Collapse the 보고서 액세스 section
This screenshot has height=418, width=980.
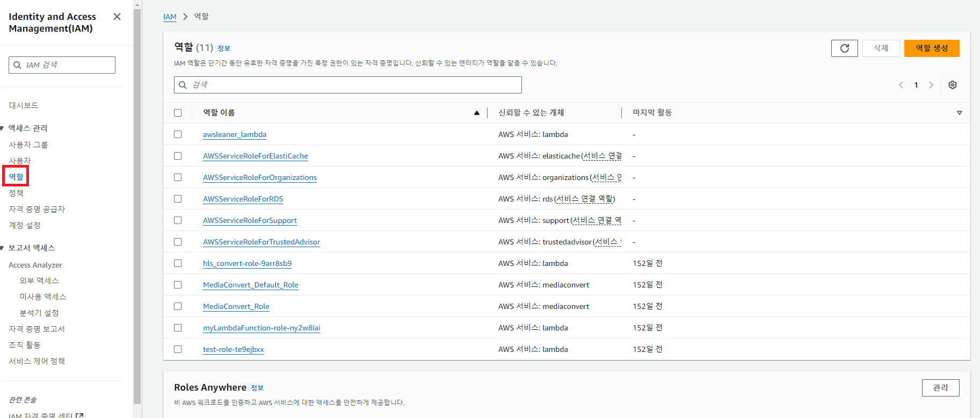pyautogui.click(x=2, y=248)
